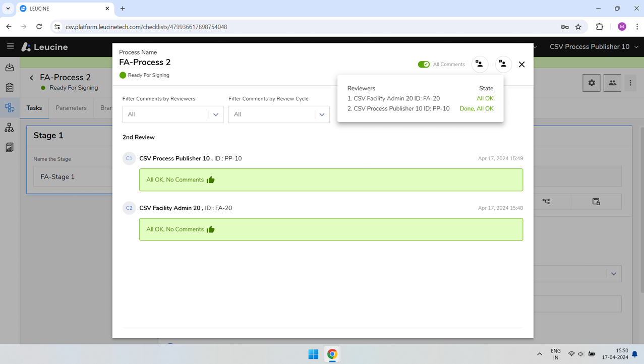Image resolution: width=644 pixels, height=364 pixels.
Task: Switch to the Parameters tab
Action: [71, 108]
